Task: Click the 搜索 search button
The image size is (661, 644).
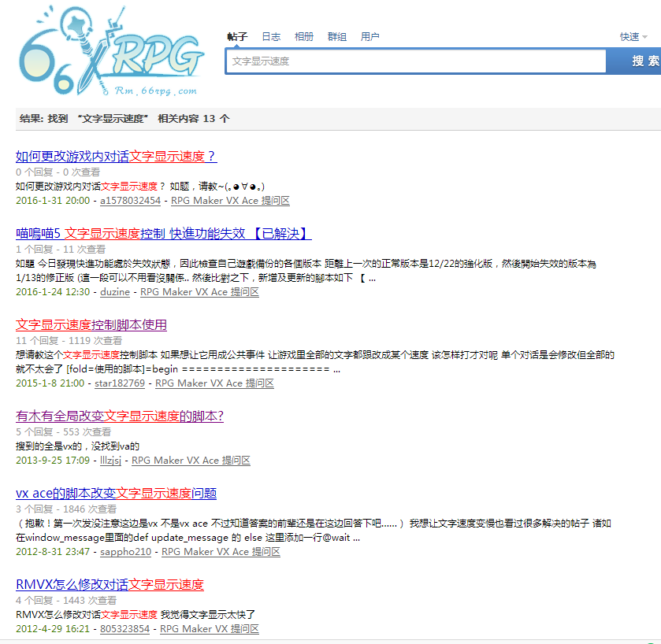Action: pyautogui.click(x=633, y=61)
